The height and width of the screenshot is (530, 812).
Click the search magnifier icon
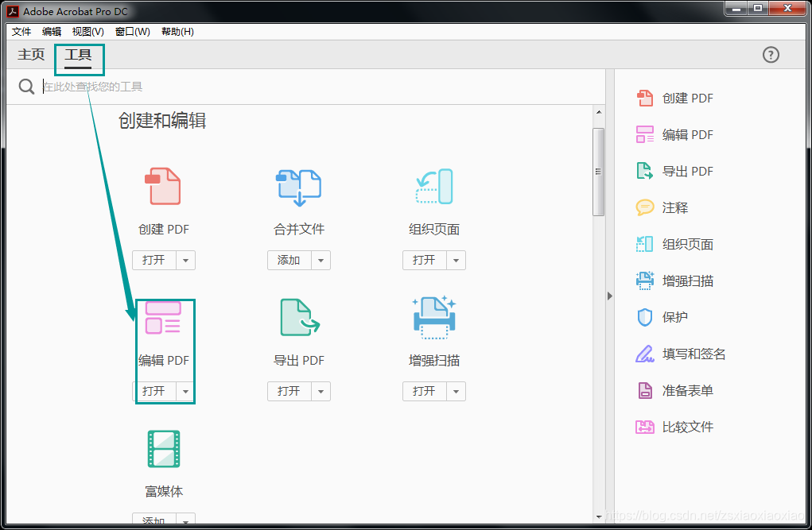pyautogui.click(x=26, y=87)
